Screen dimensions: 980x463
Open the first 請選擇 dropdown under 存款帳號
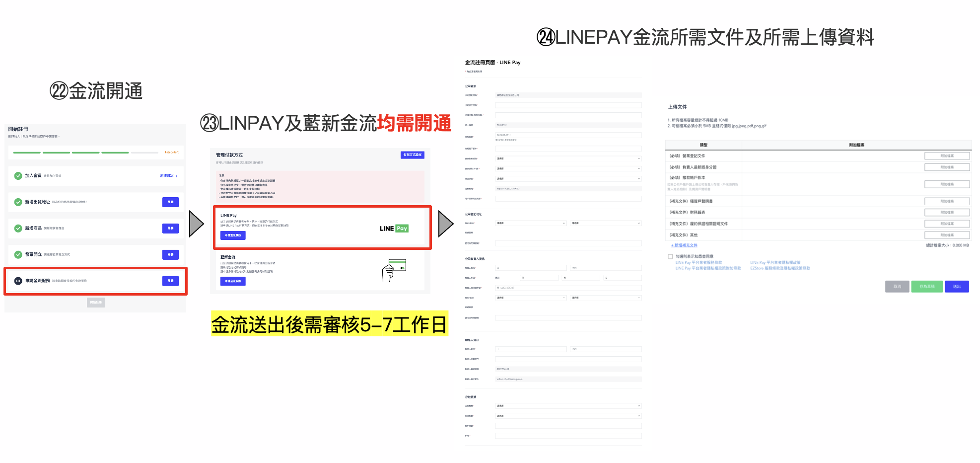(x=568, y=406)
